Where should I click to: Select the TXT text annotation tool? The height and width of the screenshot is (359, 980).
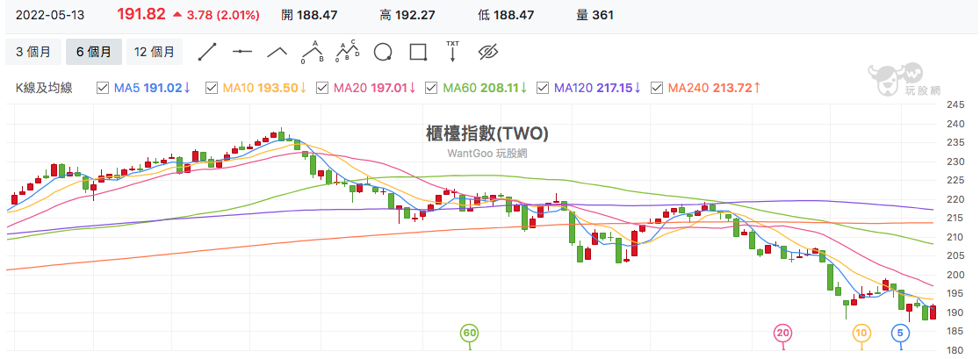coord(452,52)
